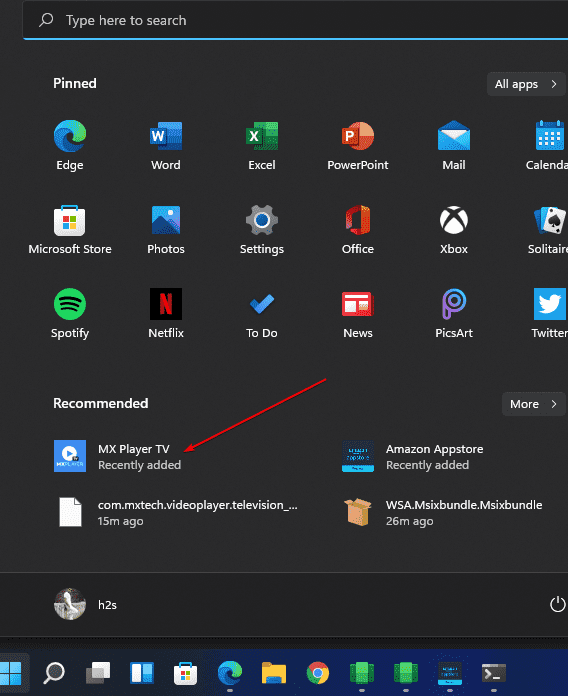Open the Netflix app

166,313
